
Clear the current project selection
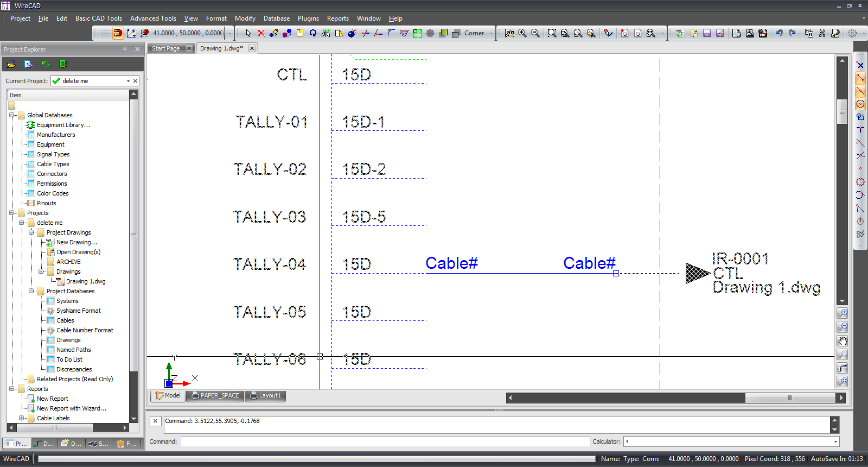point(136,81)
